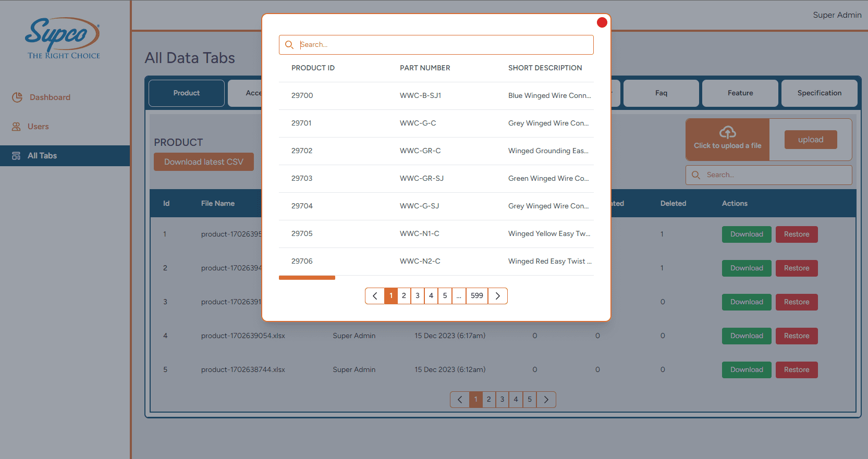This screenshot has height=459, width=868.
Task: Focus the modal search input field
Action: pos(443,45)
